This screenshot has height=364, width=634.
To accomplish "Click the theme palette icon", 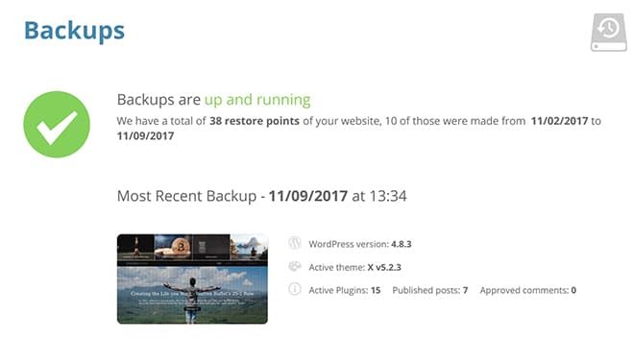I will click(295, 267).
